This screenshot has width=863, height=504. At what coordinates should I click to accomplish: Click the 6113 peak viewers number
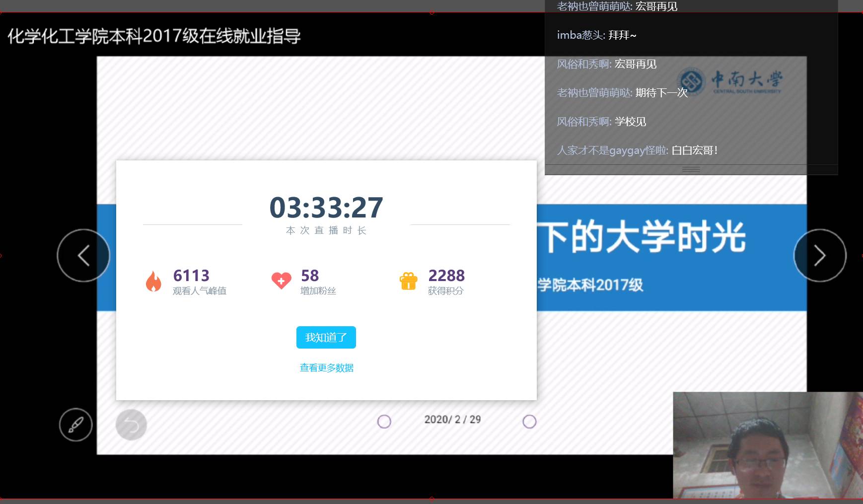[191, 276]
